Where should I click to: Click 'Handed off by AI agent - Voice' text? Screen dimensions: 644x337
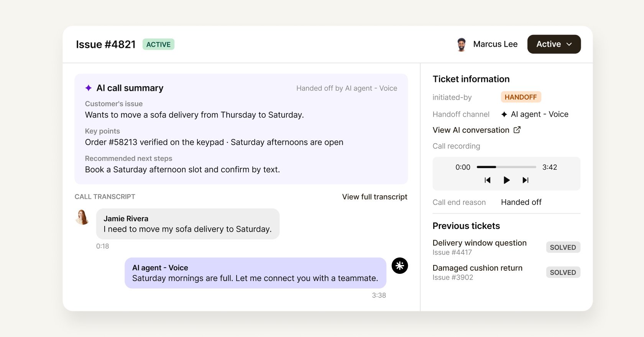(x=347, y=88)
